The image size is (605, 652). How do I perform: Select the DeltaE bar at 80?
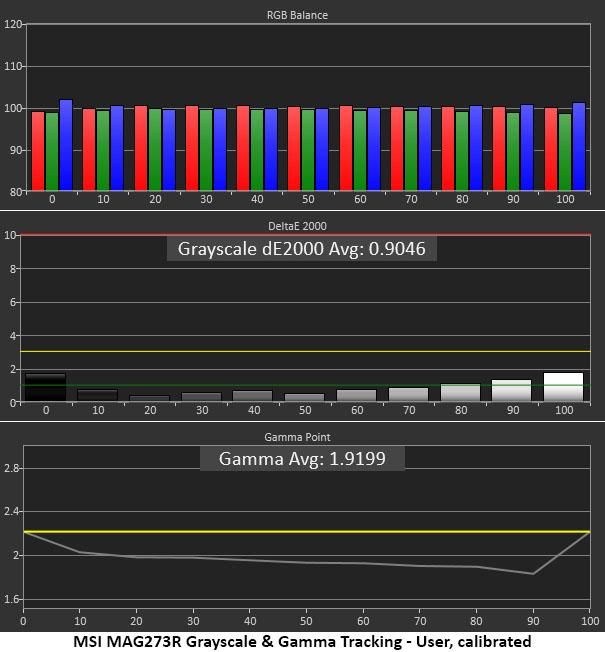click(460, 393)
